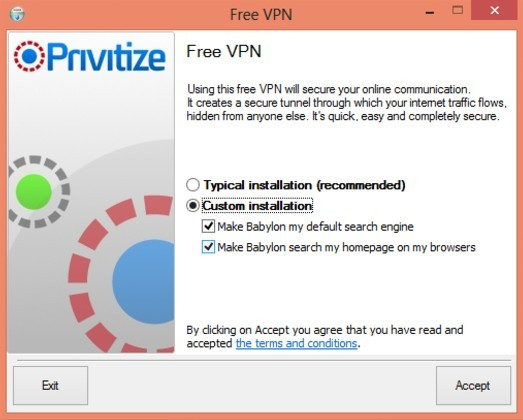Click the large blue circle graphic
This screenshot has height=420, width=523.
143,282
